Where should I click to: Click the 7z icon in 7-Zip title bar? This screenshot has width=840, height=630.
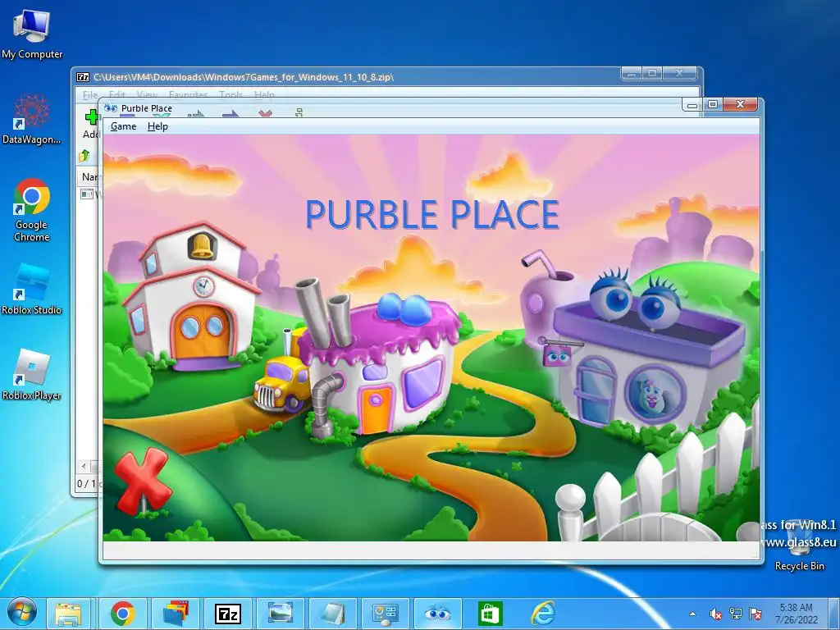click(x=83, y=77)
